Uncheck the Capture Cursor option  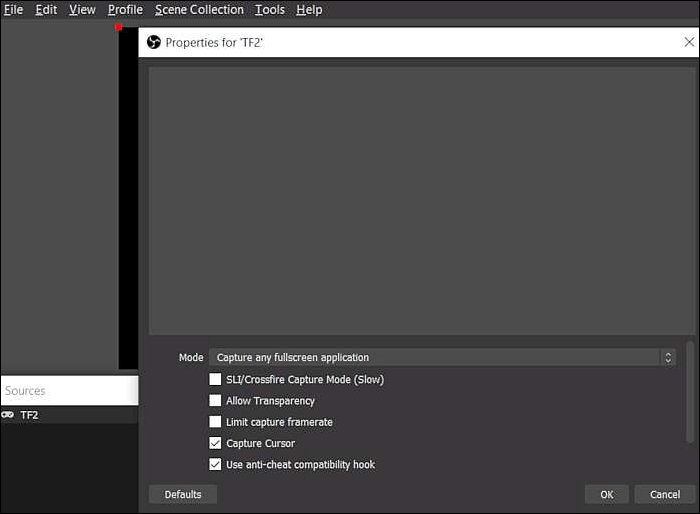[215, 443]
